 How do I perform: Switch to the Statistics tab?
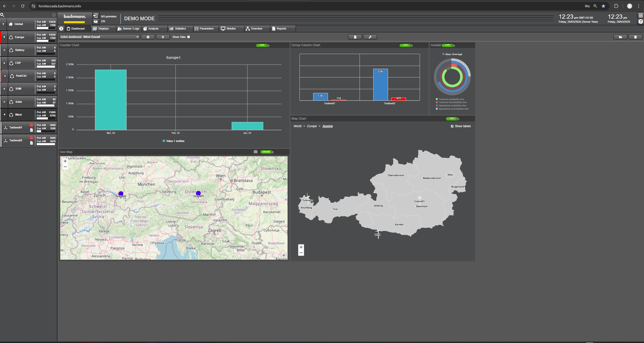coord(178,29)
